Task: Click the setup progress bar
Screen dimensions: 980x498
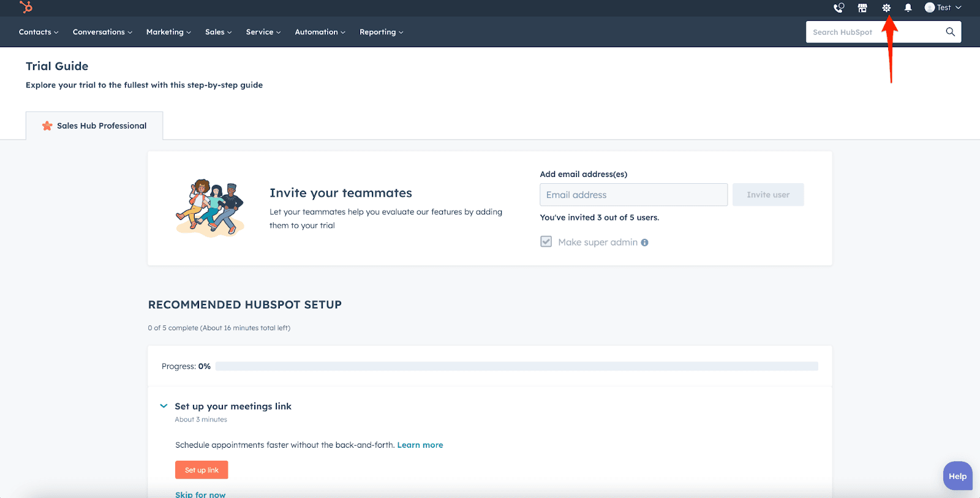Action: [x=516, y=366]
